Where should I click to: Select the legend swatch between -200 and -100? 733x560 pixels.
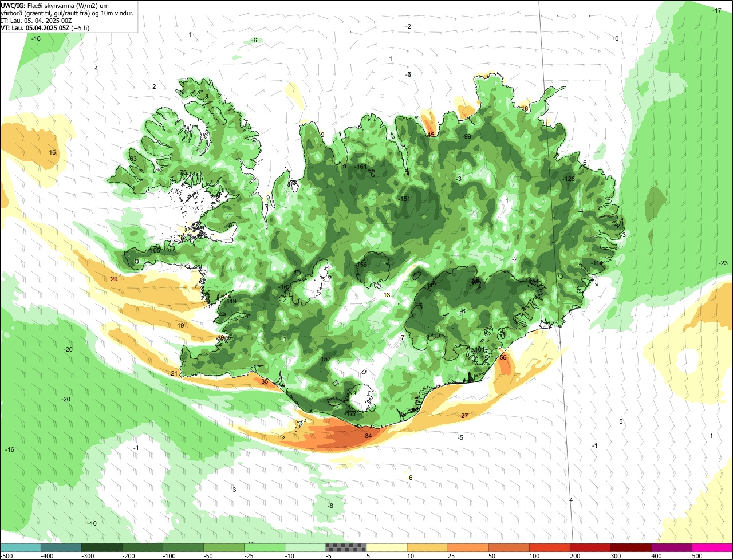coord(143,547)
